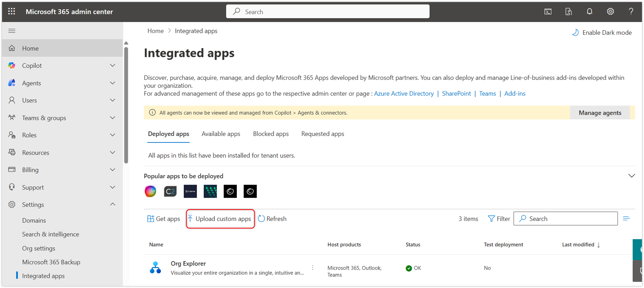Click the Agents icon in sidebar
The height and width of the screenshot is (288, 644).
click(12, 83)
